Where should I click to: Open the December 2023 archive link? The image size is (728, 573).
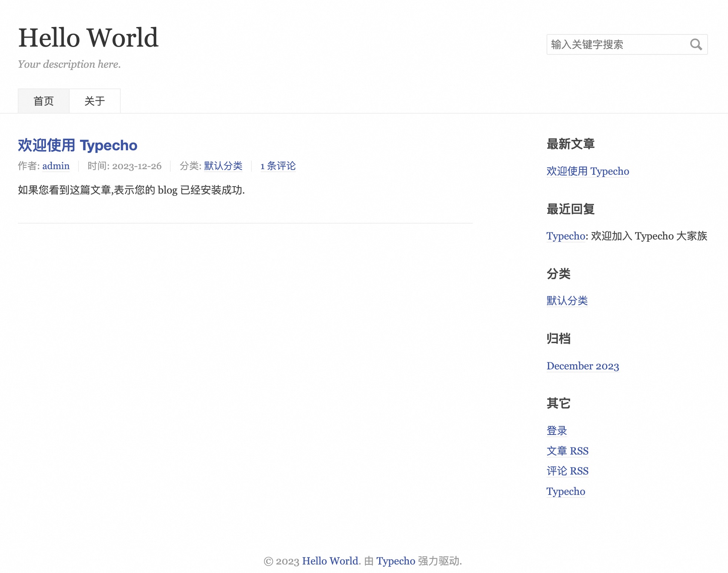coord(583,366)
